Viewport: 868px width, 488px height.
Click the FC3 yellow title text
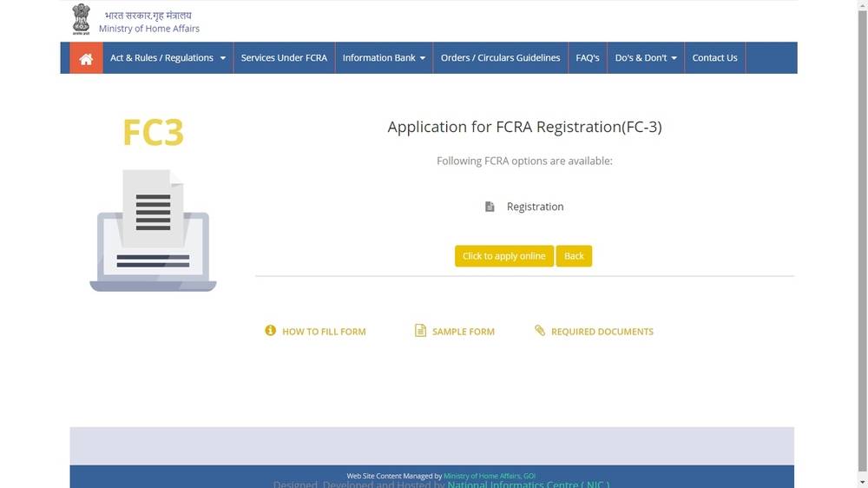pos(154,133)
